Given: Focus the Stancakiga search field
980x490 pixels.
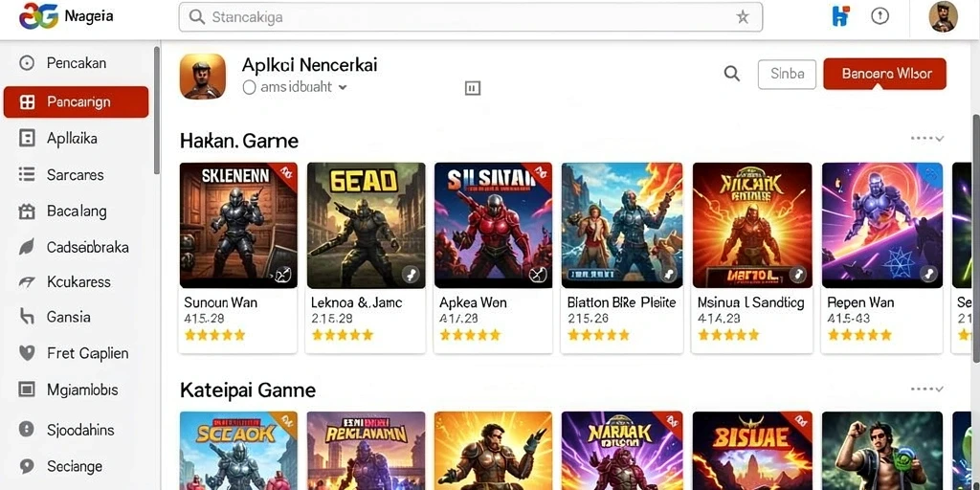Looking at the screenshot, I should pyautogui.click(x=471, y=17).
